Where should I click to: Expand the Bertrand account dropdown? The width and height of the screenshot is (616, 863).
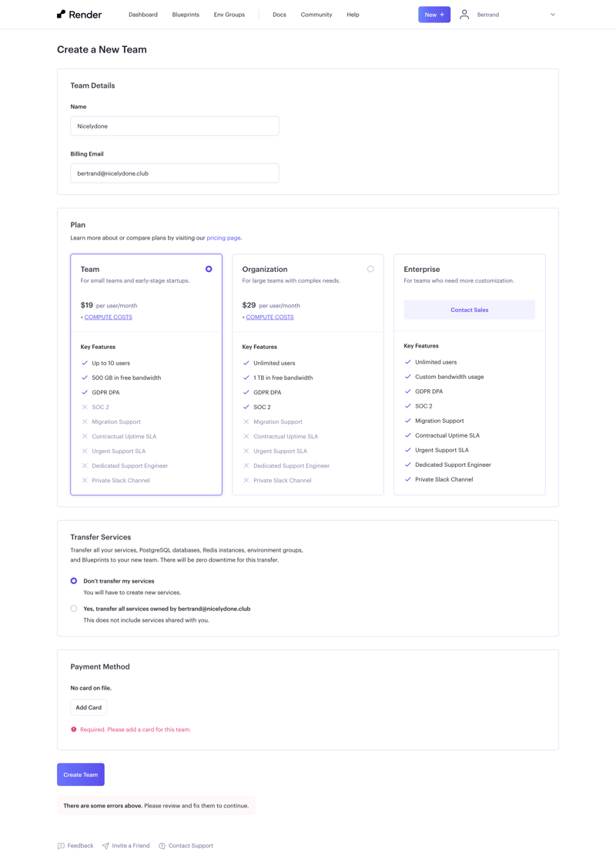(x=552, y=14)
